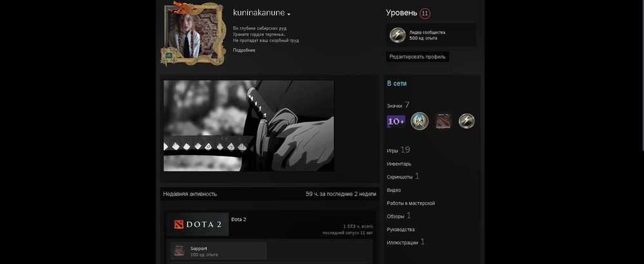Click the 500 ед. опыта experience text

pos(423,38)
